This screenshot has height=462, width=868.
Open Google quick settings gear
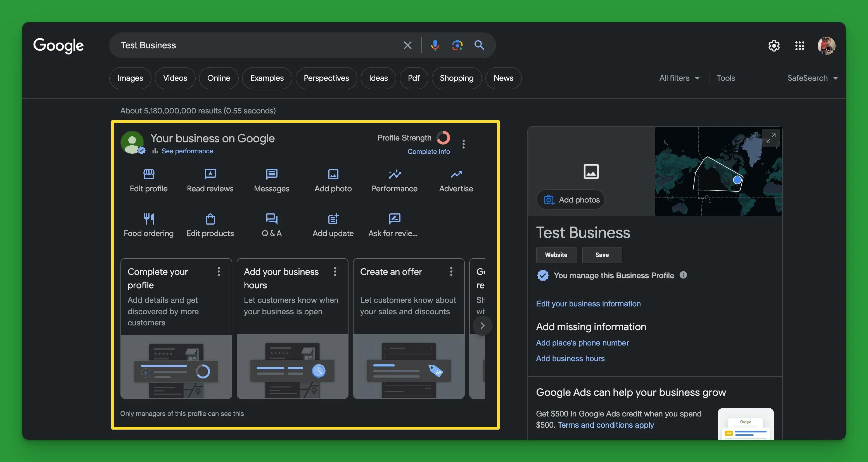tap(774, 46)
